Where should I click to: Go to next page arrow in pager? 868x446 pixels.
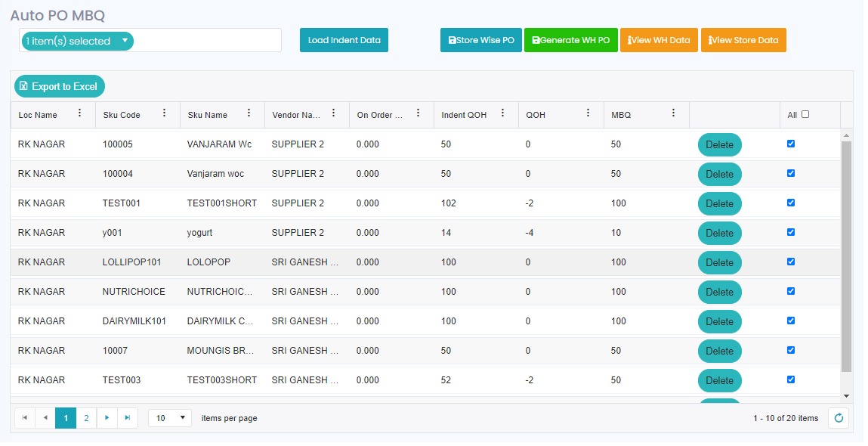107,418
